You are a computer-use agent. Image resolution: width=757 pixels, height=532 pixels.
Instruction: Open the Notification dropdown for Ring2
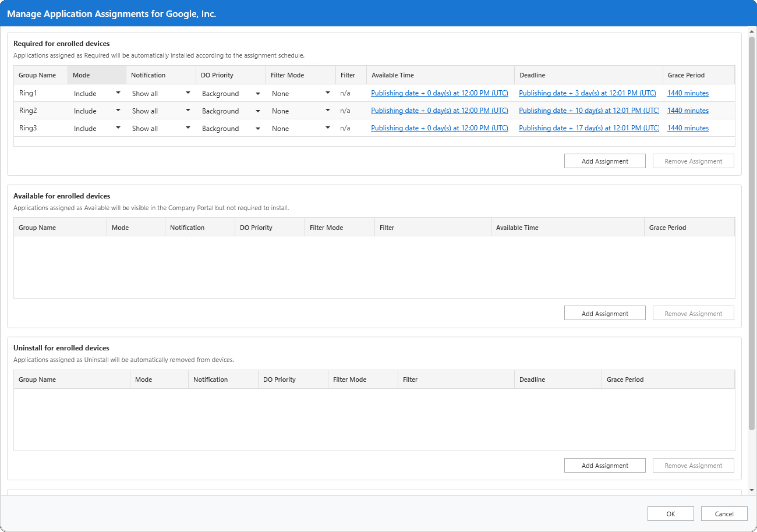coord(187,111)
